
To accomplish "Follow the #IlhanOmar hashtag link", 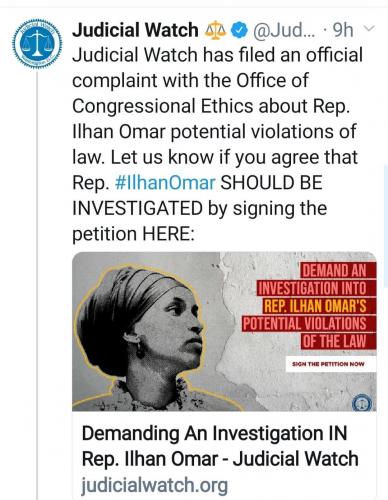I will pos(165,183).
